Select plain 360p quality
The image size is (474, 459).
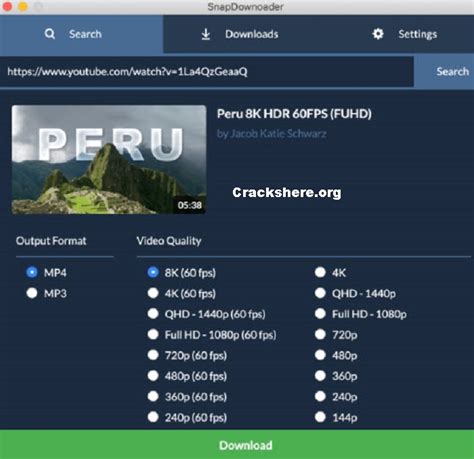(x=320, y=376)
